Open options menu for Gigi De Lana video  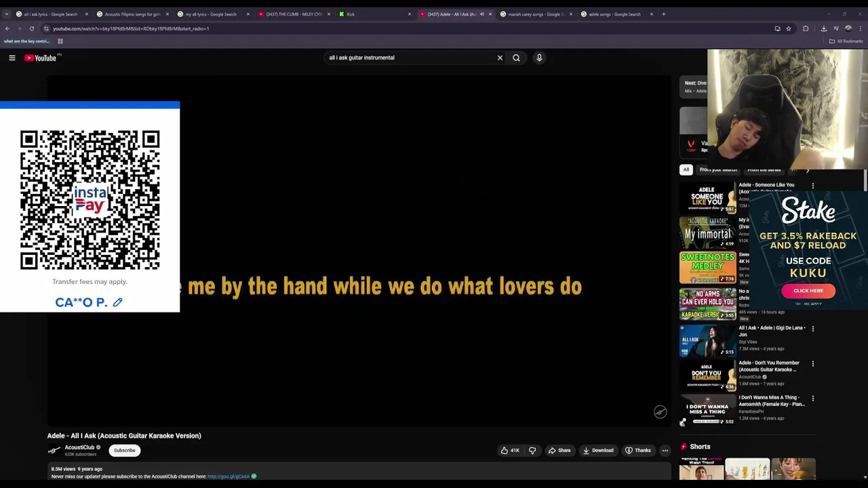pyautogui.click(x=813, y=329)
